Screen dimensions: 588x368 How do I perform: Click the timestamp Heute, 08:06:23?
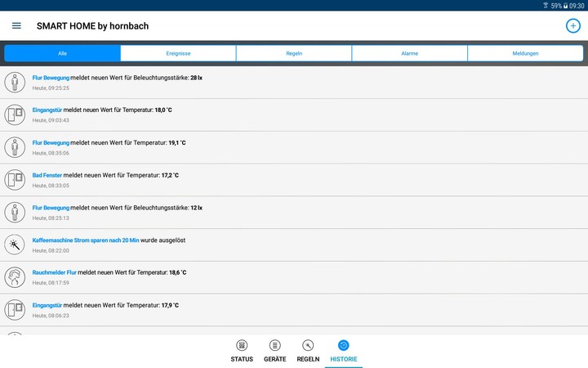click(x=51, y=316)
